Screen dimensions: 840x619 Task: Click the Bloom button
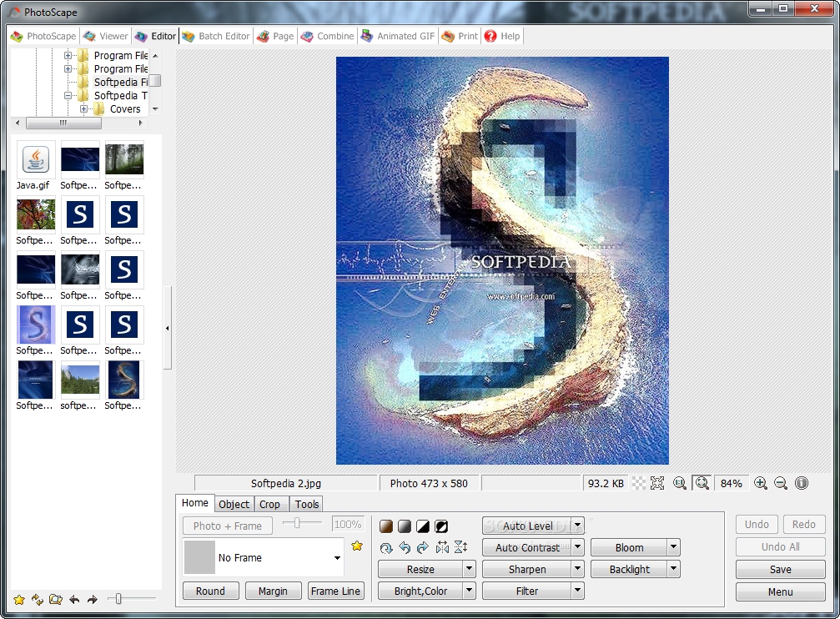tap(629, 547)
